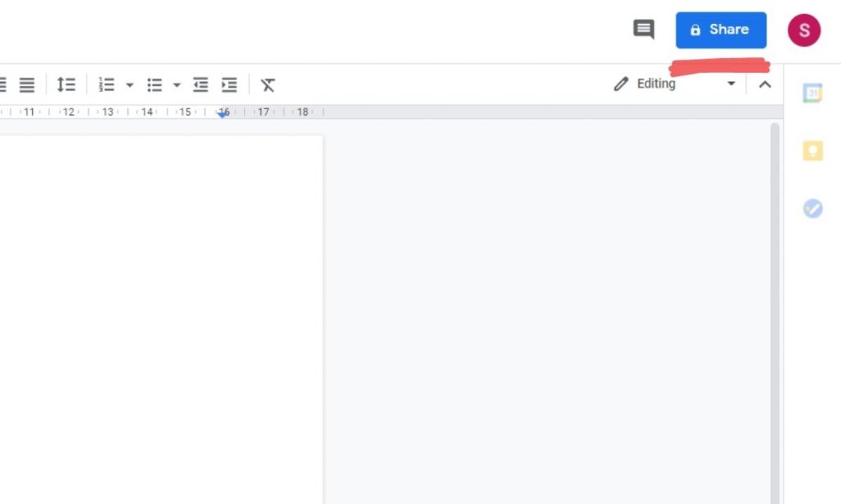Open Google Calendar in side panel

812,94
